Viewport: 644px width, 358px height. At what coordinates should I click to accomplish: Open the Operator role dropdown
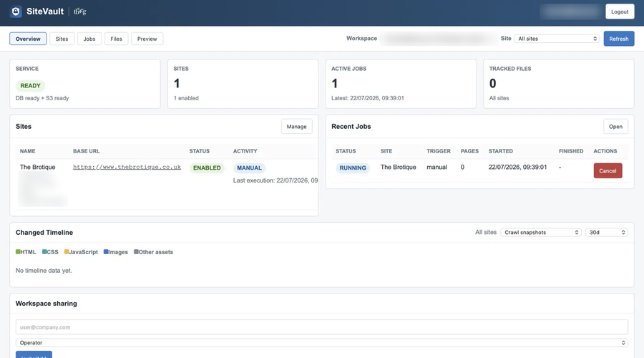point(321,342)
